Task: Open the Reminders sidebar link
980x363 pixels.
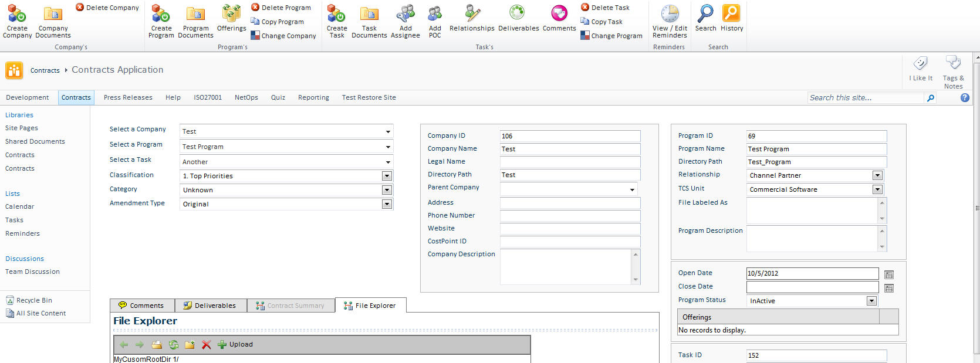Action: pos(23,233)
